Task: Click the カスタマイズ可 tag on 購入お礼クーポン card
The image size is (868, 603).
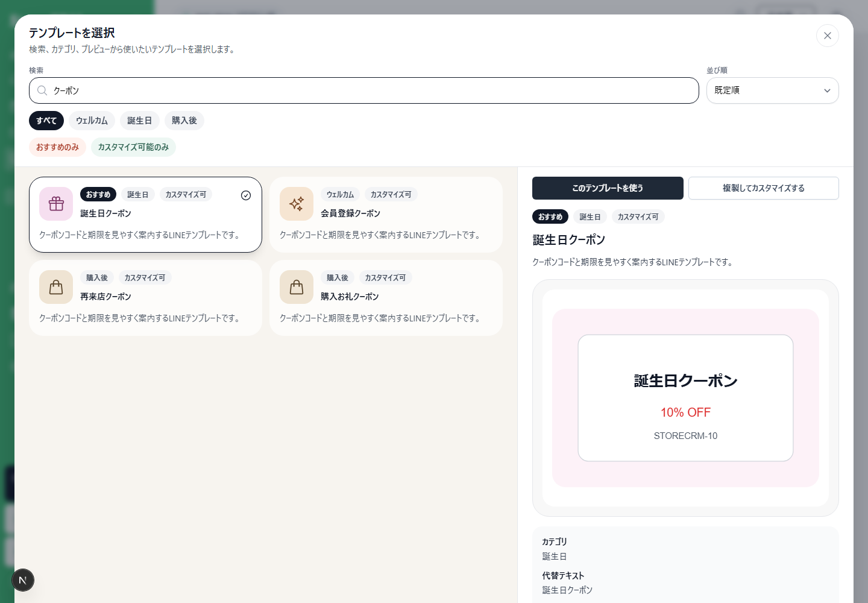Action: tap(385, 278)
